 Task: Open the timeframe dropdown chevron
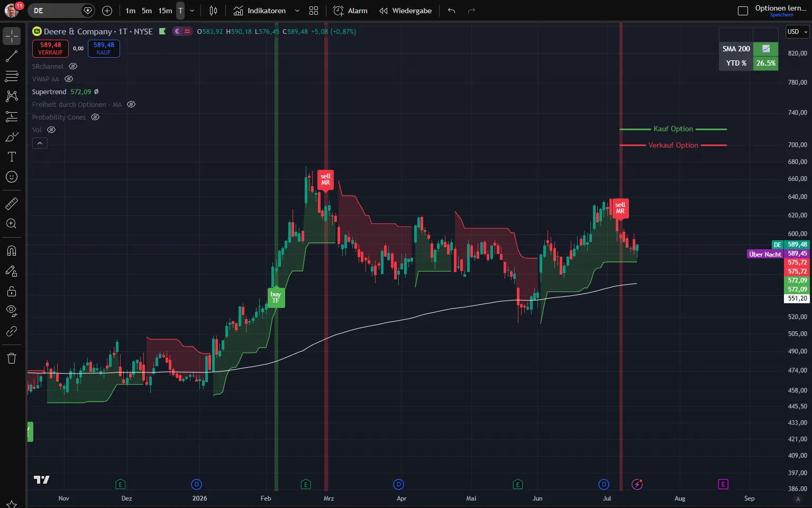point(191,11)
